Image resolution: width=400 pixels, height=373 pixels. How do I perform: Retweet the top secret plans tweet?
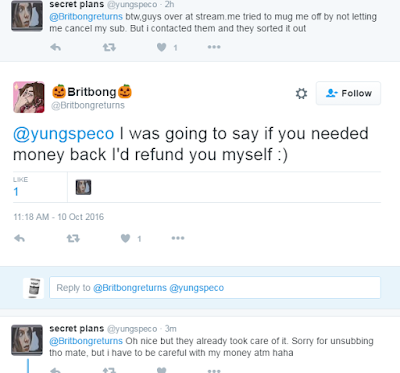pos(109,47)
